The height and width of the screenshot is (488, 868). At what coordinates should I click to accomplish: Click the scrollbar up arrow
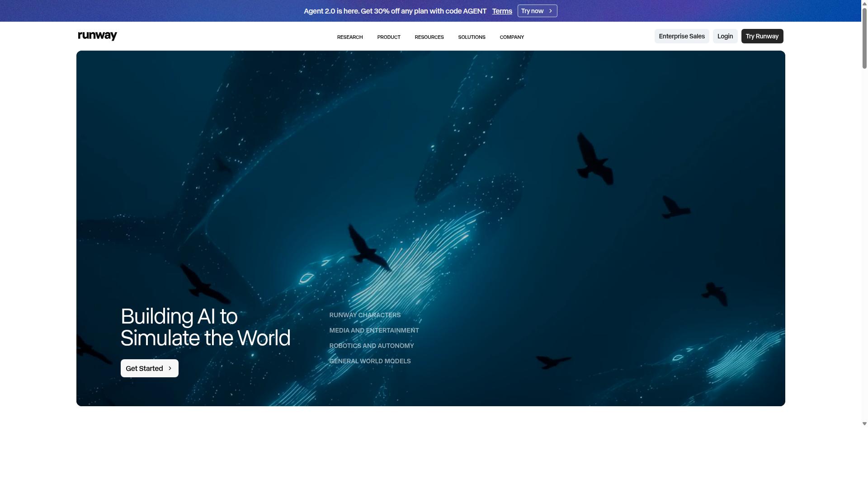pos(864,3)
